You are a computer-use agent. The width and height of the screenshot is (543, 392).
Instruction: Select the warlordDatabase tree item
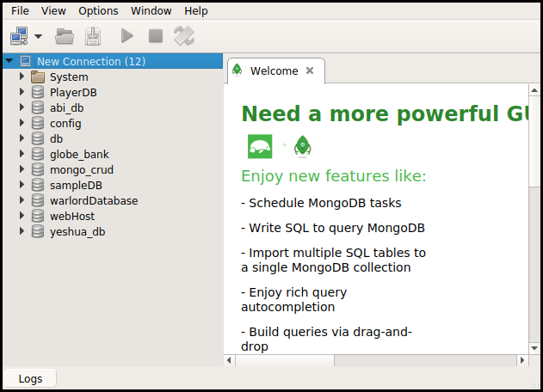(94, 200)
